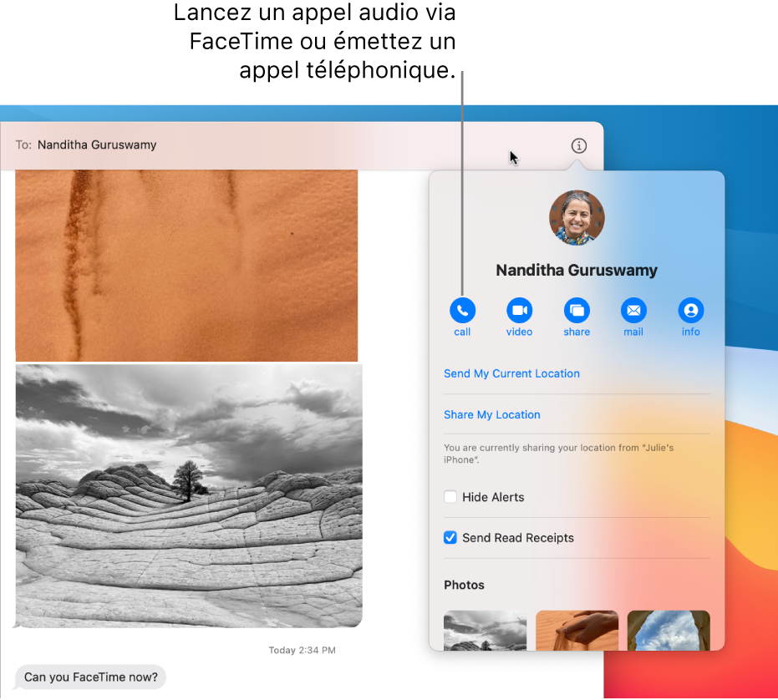Click the Nanditha Guruswamy name in details panel
Viewport: 778px width, 700px height.
tap(577, 271)
